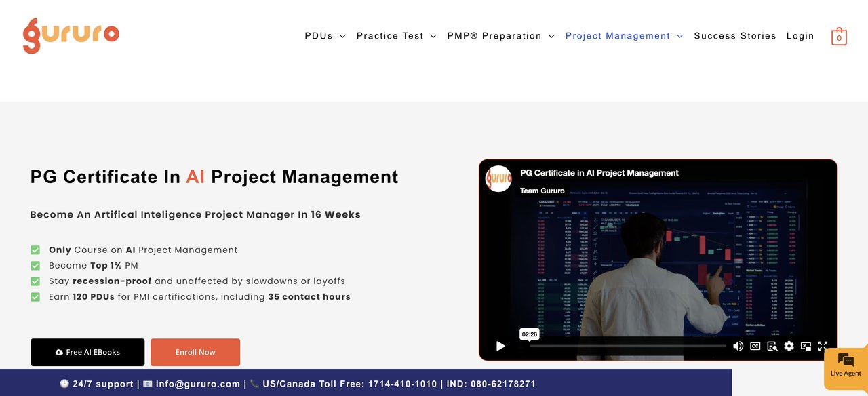The width and height of the screenshot is (868, 396).
Task: Click checkmark beside Stay recession-proof
Action: pyautogui.click(x=35, y=281)
